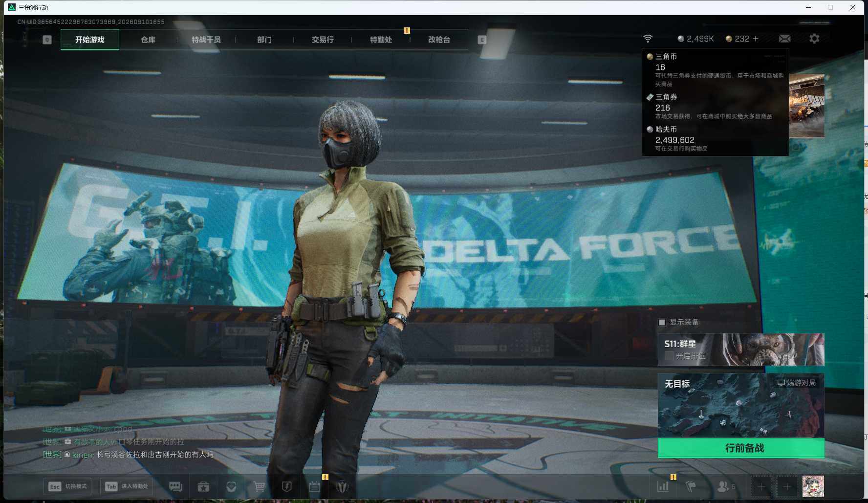Viewport: 868px width, 503px height.
Task: Minimize the 三角洲行动 window
Action: 808,7
